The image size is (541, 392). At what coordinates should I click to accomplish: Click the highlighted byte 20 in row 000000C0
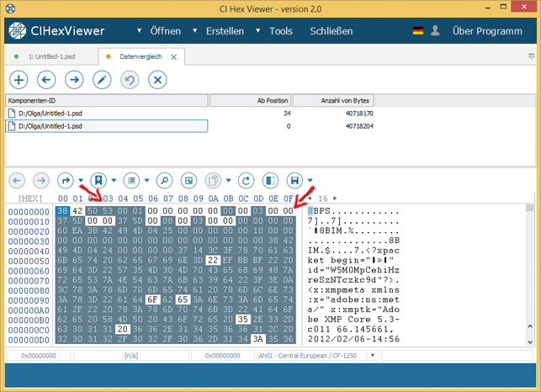123,329
